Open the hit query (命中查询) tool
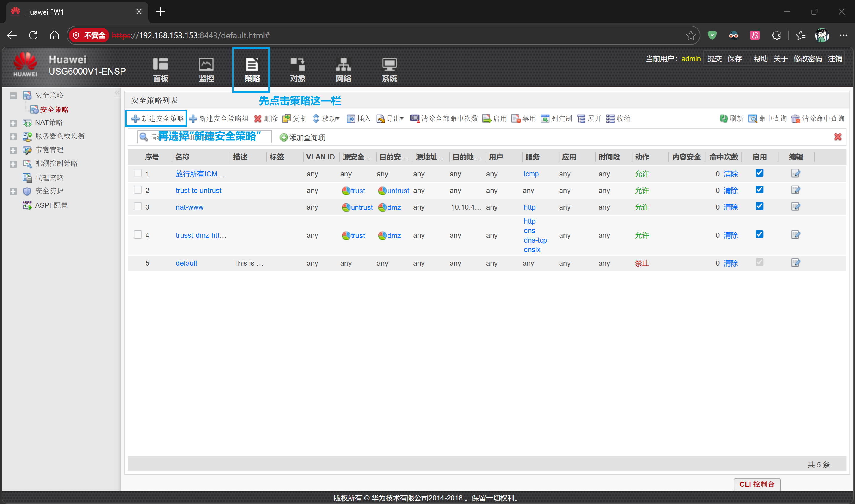855x504 pixels. point(753,118)
